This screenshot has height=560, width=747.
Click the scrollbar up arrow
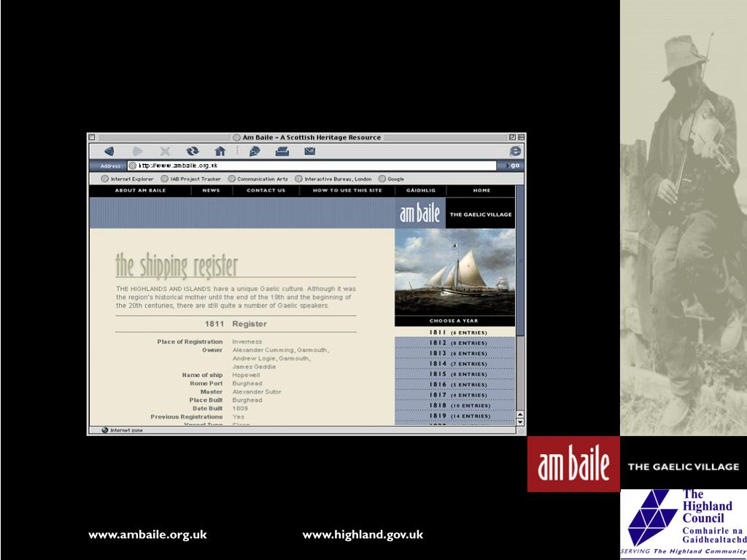519,414
